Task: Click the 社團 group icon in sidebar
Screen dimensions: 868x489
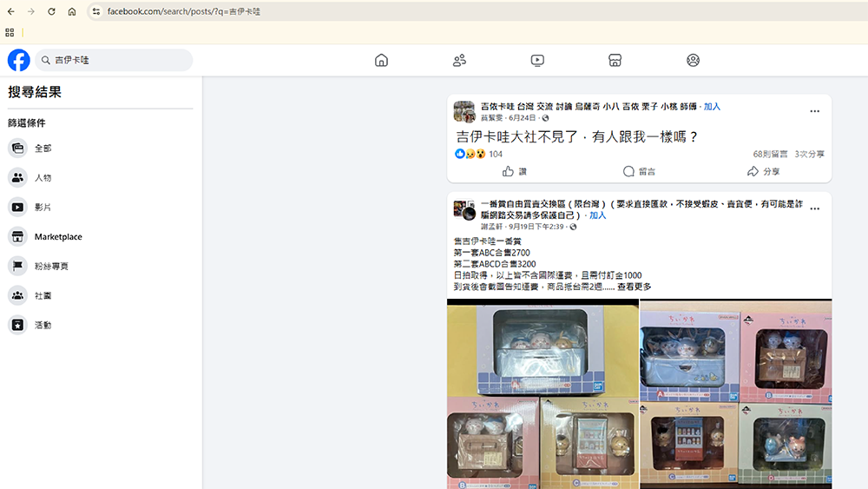Action: pyautogui.click(x=17, y=295)
